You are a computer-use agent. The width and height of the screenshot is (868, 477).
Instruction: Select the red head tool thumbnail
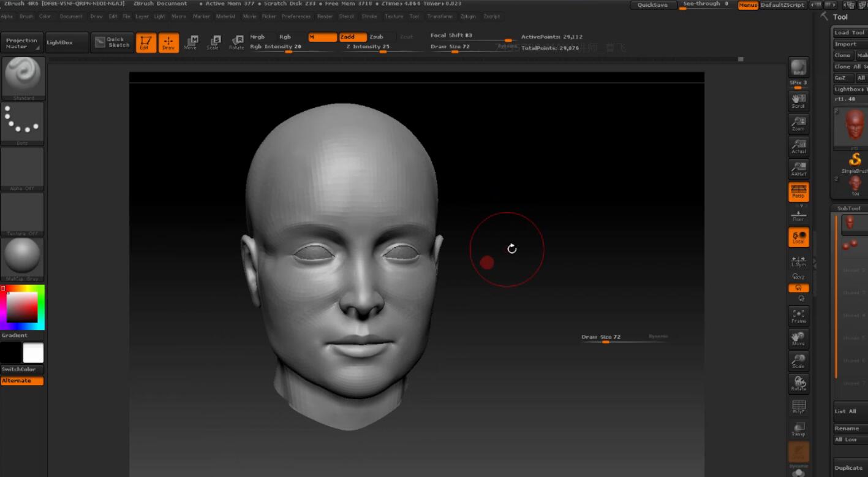coord(855,126)
